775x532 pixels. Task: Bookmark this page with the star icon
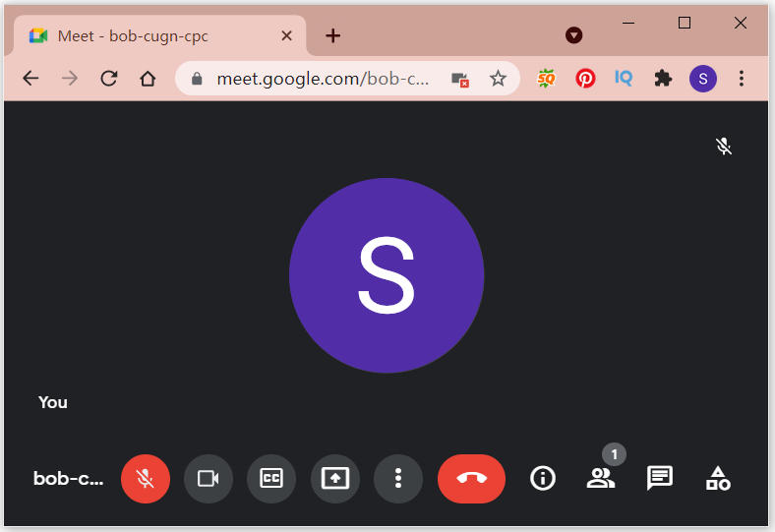[x=498, y=78]
